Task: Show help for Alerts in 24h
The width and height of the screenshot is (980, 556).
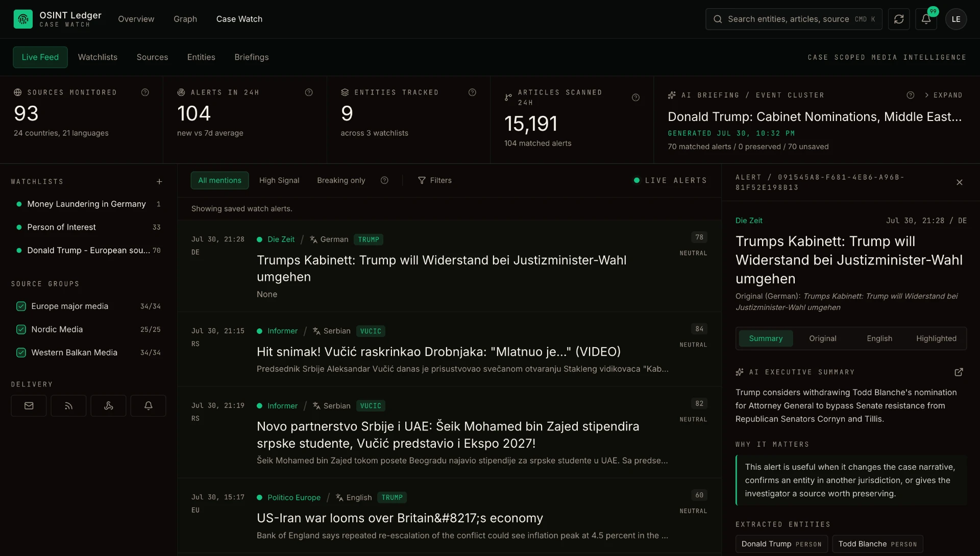Action: point(309,92)
